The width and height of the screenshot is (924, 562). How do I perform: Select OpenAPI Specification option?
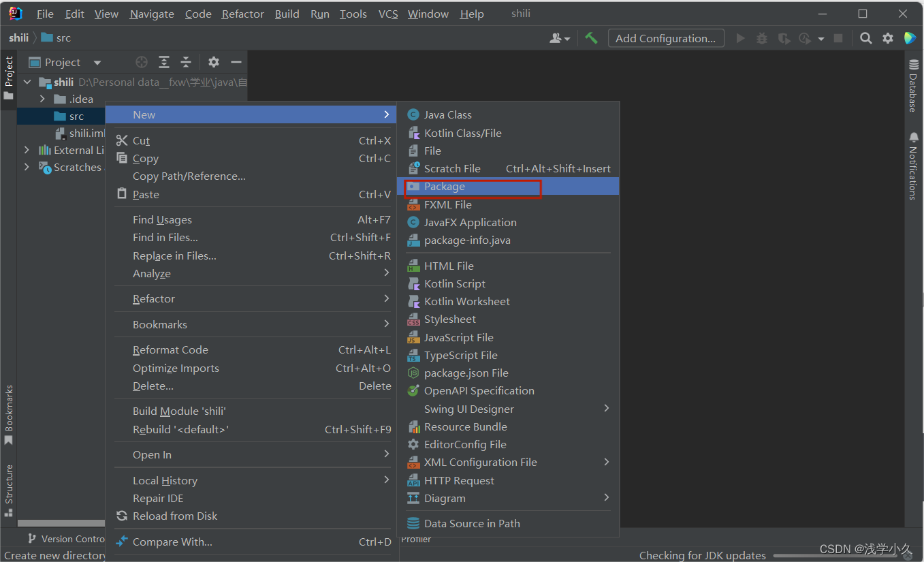[507, 390]
